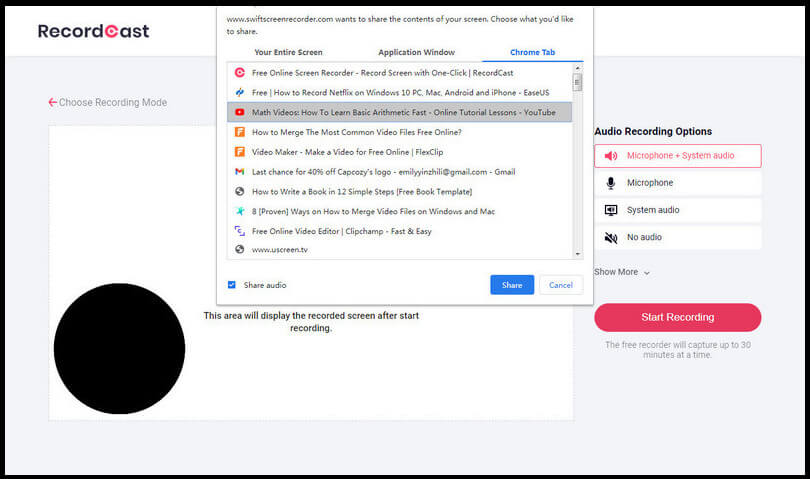This screenshot has height=479, width=810.
Task: Select the Last chance Gmail tab entry
Action: 400,172
